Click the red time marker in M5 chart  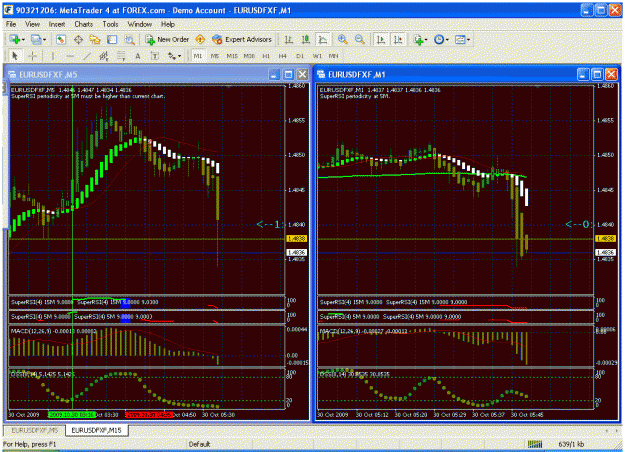(149, 415)
